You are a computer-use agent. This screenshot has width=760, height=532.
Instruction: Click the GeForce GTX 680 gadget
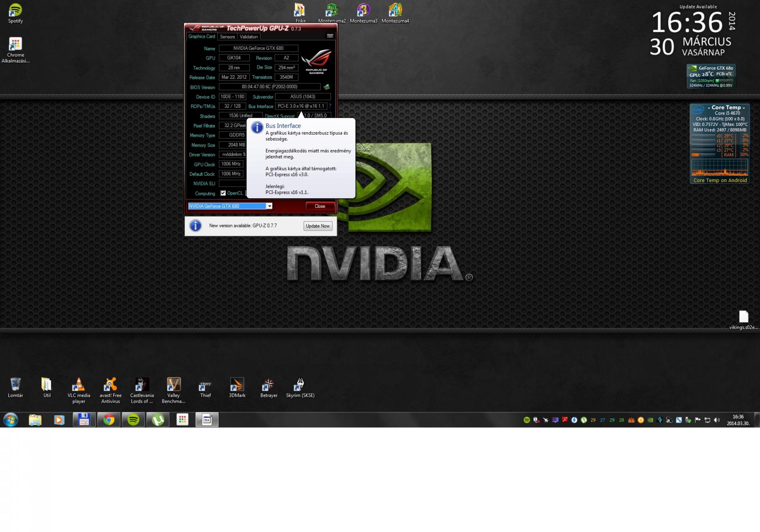(711, 76)
